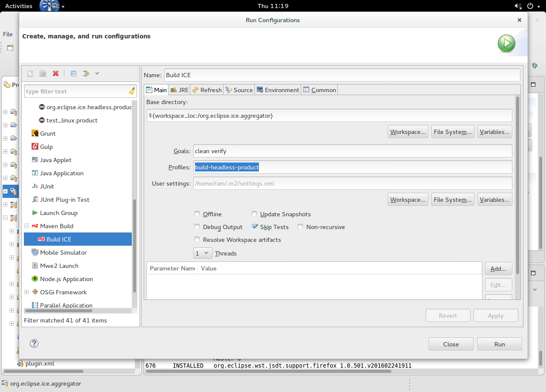Click the Base directory text field
The image size is (546, 392).
tap(329, 115)
